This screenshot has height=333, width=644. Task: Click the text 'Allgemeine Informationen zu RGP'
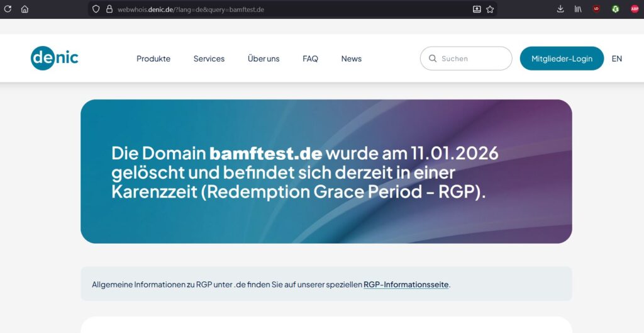click(x=152, y=285)
